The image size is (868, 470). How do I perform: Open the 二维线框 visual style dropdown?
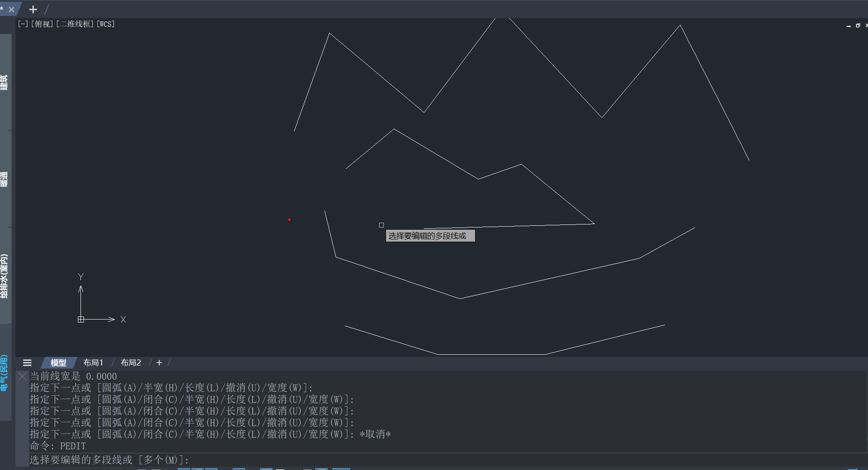point(75,24)
